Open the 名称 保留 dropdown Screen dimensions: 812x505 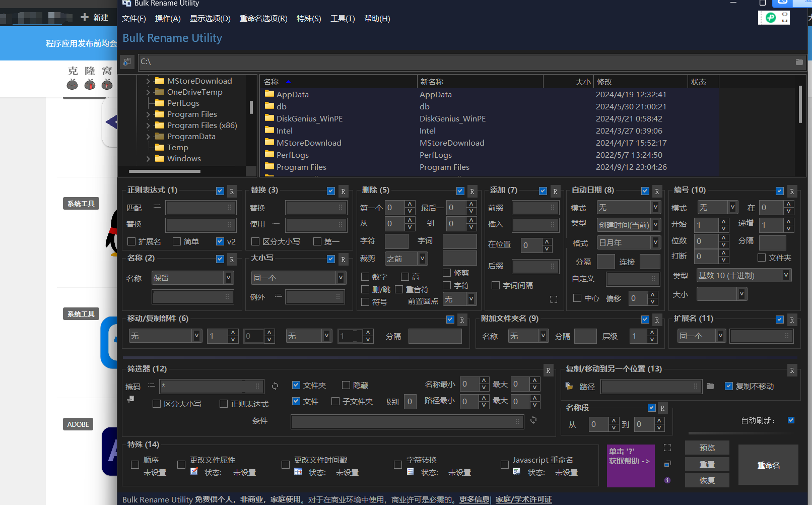point(192,278)
